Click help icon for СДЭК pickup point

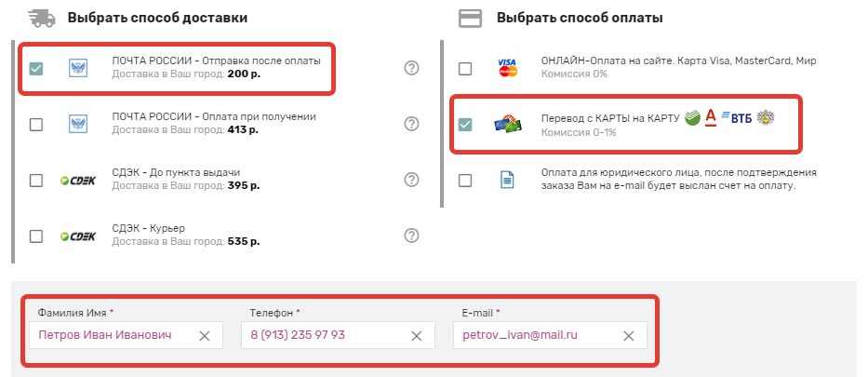pos(412,180)
